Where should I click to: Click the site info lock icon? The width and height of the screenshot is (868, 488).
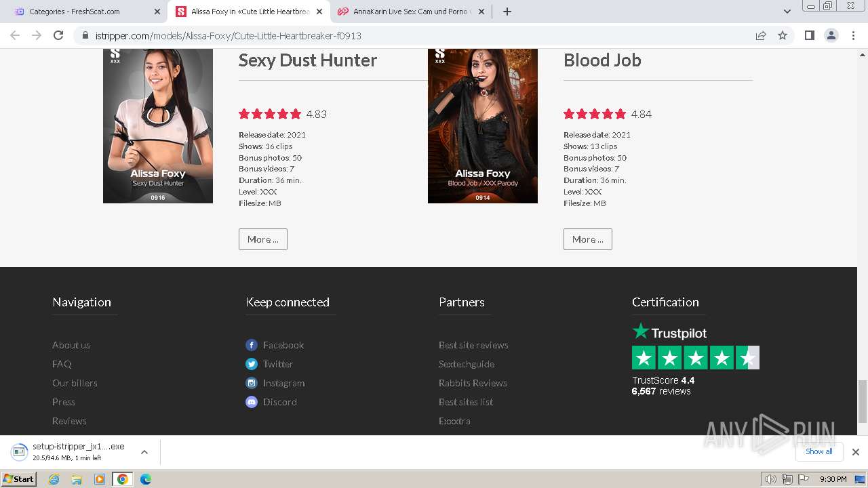85,35
